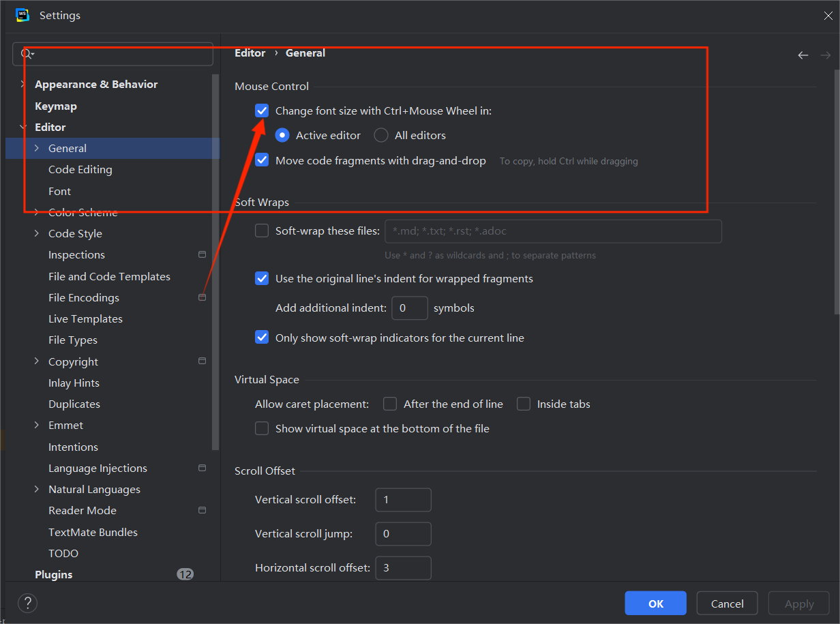Click the back navigation arrow icon

point(803,55)
